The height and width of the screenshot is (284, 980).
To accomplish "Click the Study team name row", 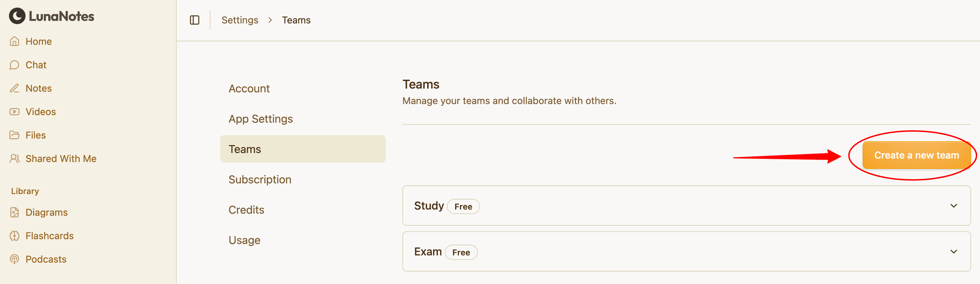I will pos(429,206).
